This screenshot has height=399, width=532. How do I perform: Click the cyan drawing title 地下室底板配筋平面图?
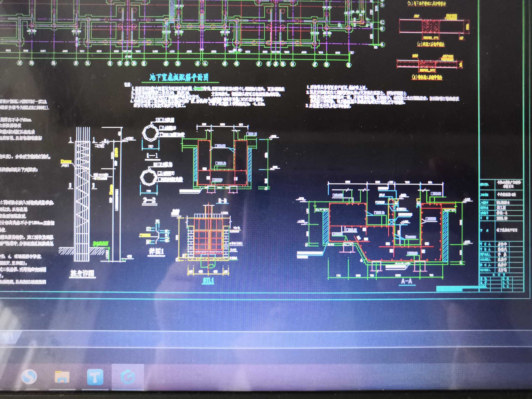click(x=179, y=77)
